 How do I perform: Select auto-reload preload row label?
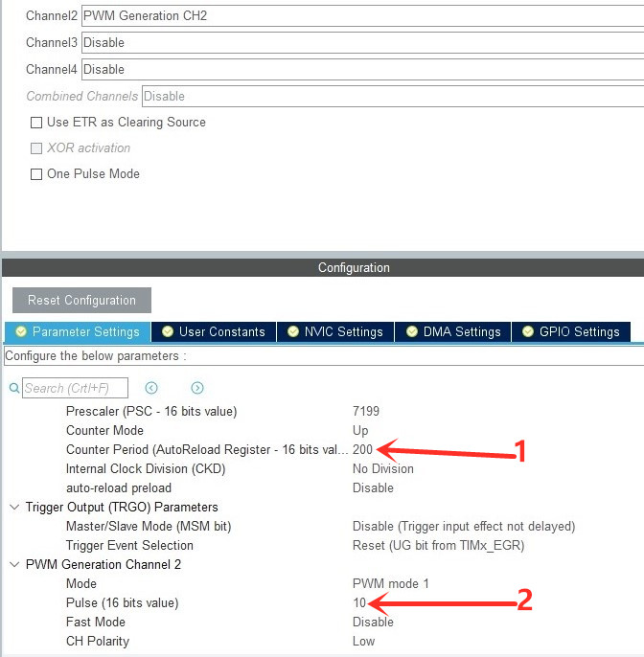point(119,487)
